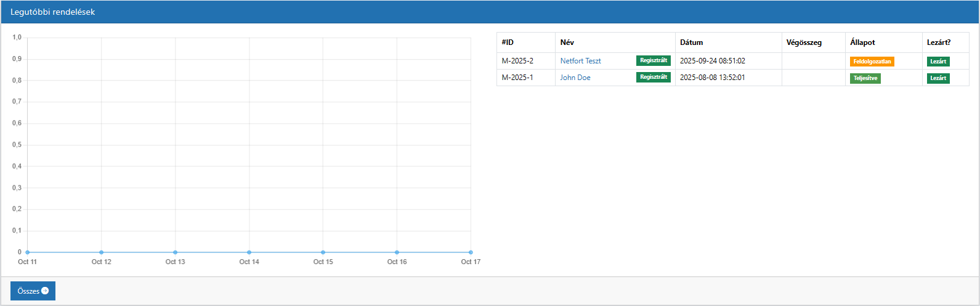Select the orange Feldolgozatlan status badge
The image size is (980, 306).
tap(872, 62)
